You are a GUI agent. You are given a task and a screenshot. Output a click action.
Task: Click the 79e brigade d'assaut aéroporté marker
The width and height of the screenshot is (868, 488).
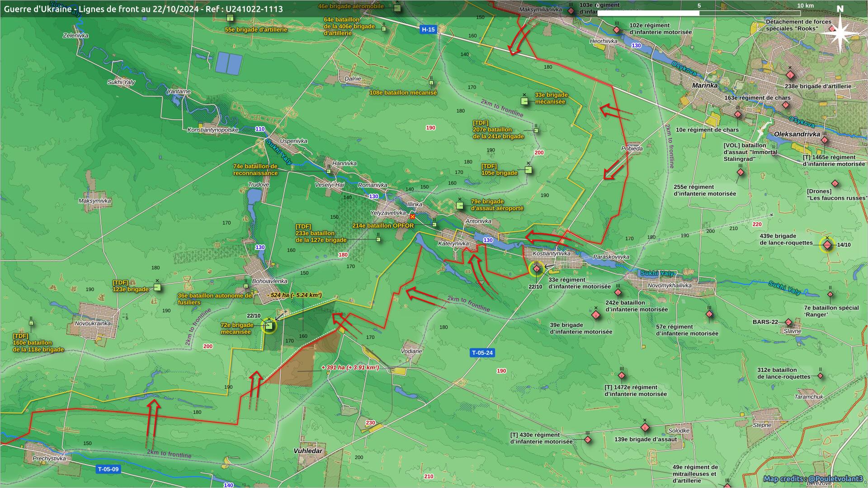[x=460, y=206]
